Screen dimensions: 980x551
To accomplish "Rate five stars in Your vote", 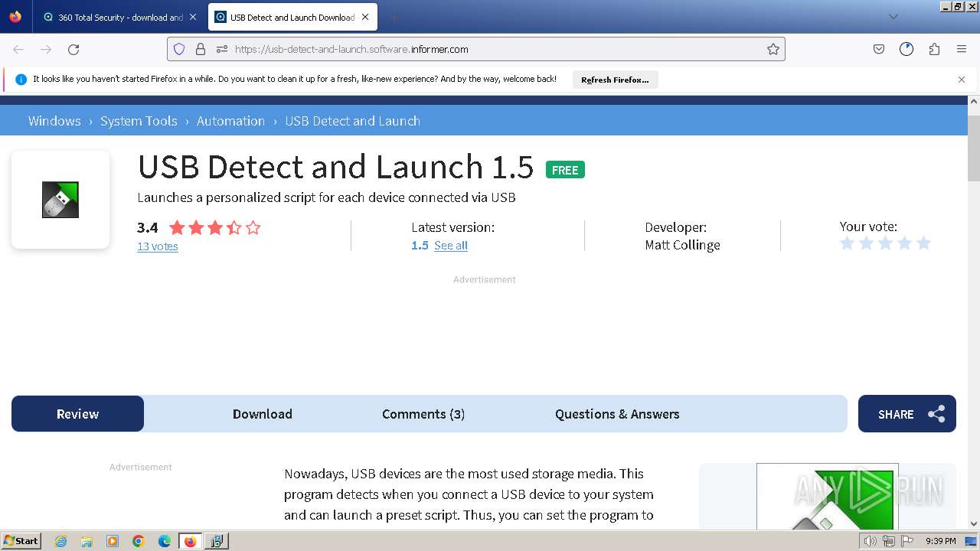I will [x=923, y=243].
